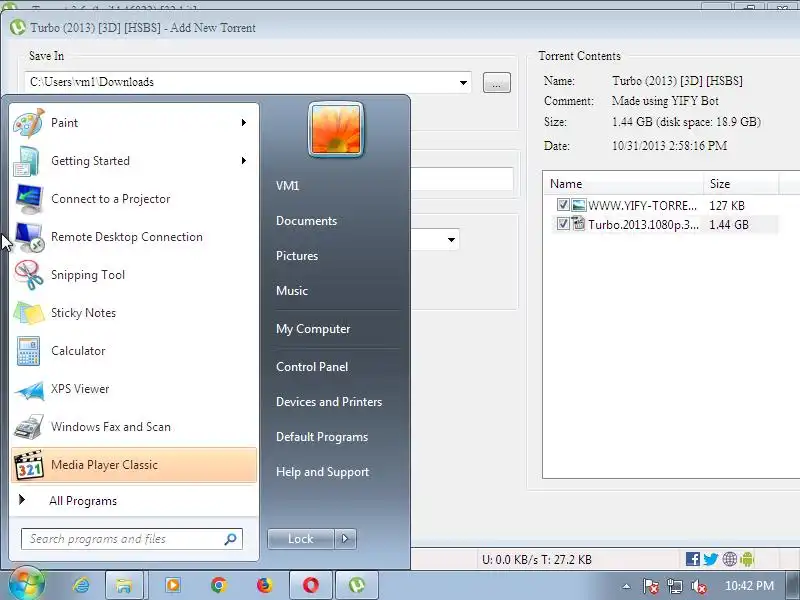This screenshot has height=600, width=800.
Task: Expand the Paint jump list arrow
Action: point(244,122)
